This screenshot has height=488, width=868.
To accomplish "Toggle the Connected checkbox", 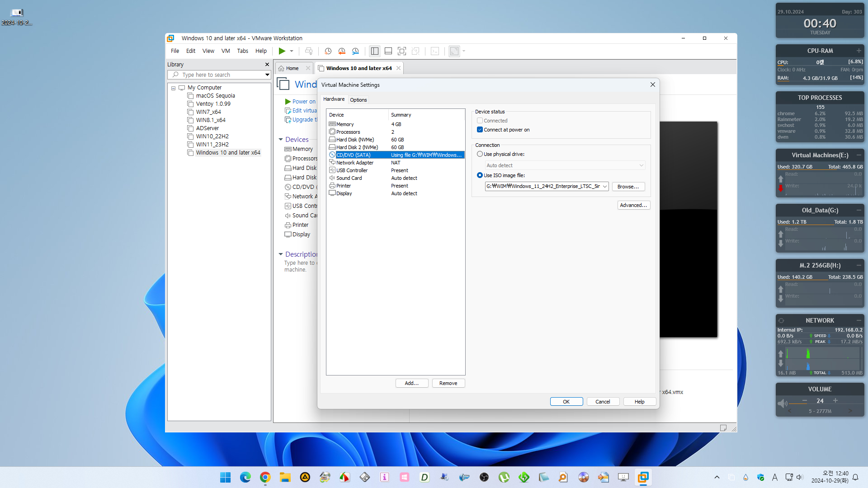I will pyautogui.click(x=480, y=121).
